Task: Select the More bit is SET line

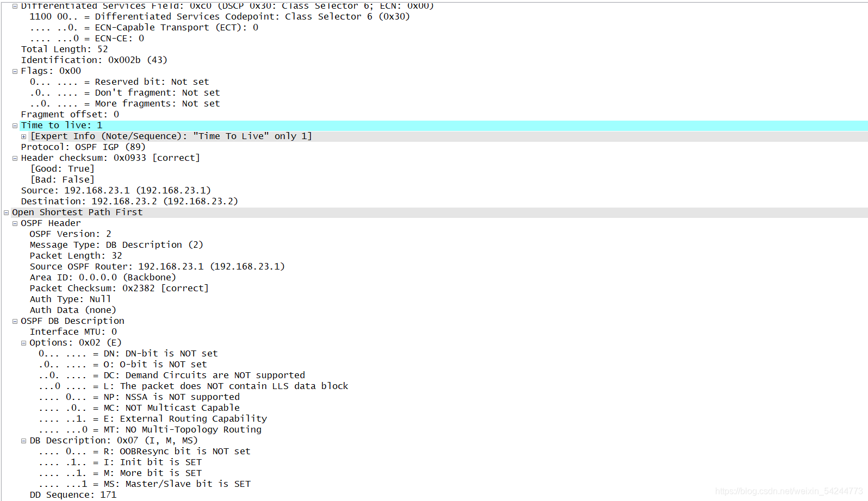Action: (x=120, y=473)
